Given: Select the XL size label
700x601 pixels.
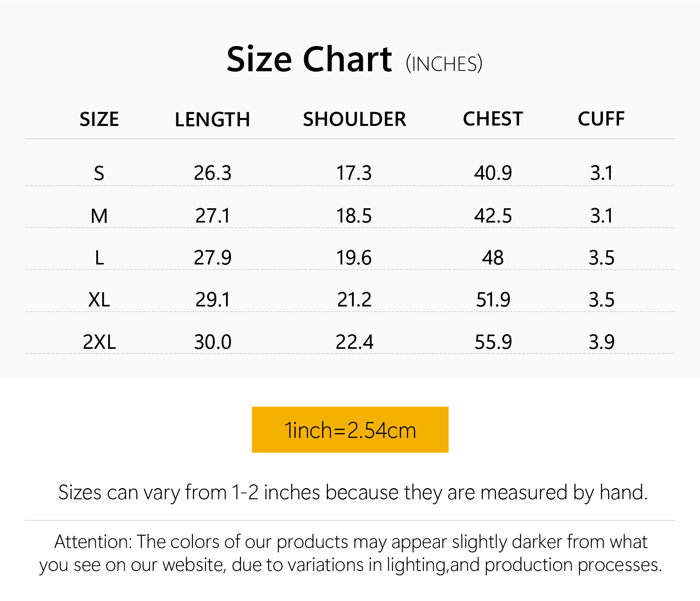Looking at the screenshot, I should pyautogui.click(x=99, y=300).
